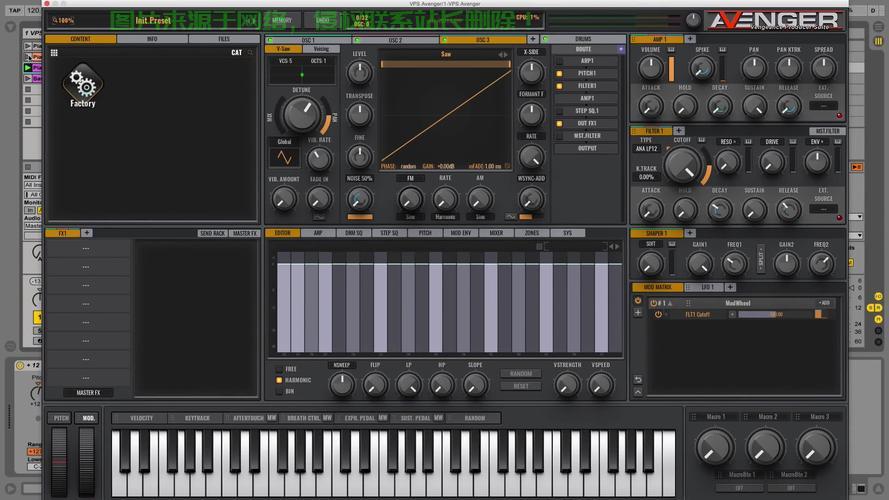Click the Avenger logo
The width and height of the screenshot is (889, 500).
(774, 20)
